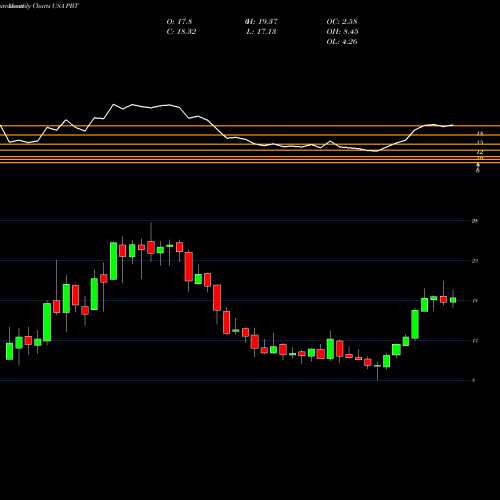Click the 'OL: 4.26' statistic

(342, 42)
